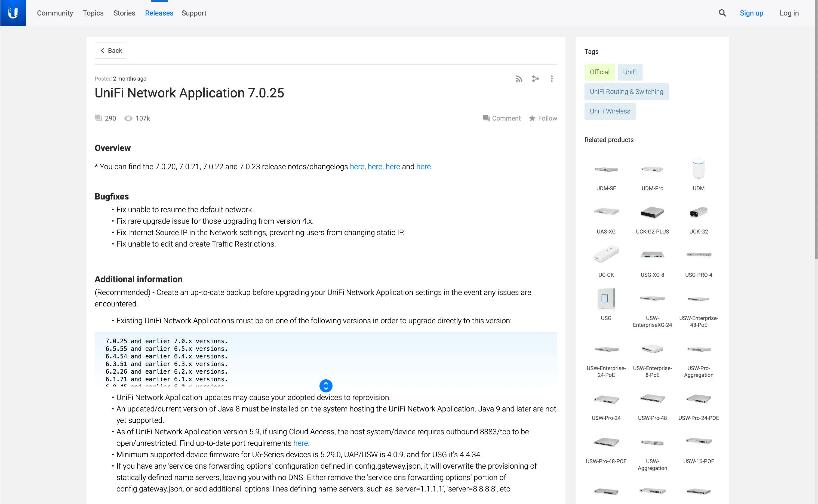This screenshot has width=818, height=504.
Task: Open the three-dot more options menu
Action: (x=552, y=79)
